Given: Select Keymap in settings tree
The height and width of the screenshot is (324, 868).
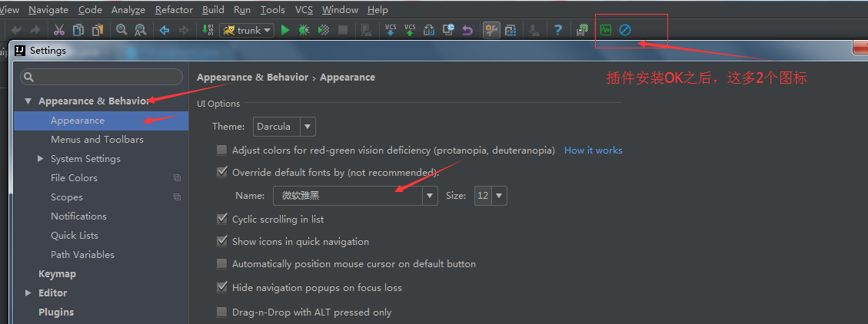Looking at the screenshot, I should point(57,273).
